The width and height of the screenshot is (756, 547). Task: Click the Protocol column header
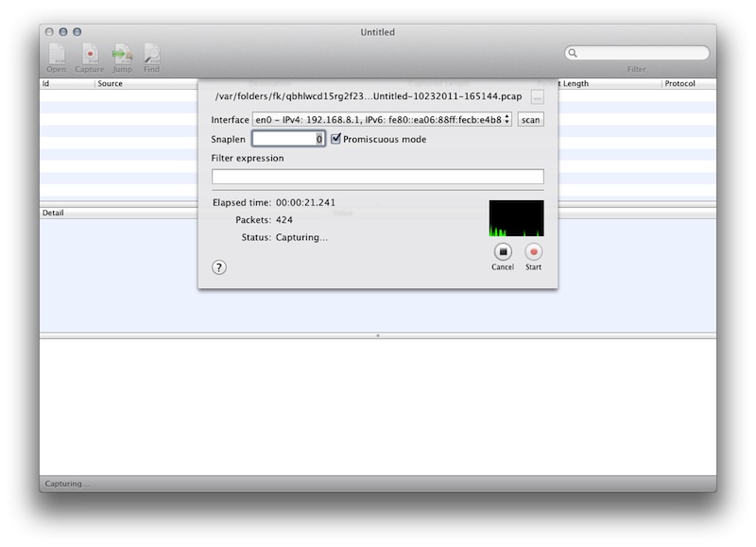click(688, 84)
